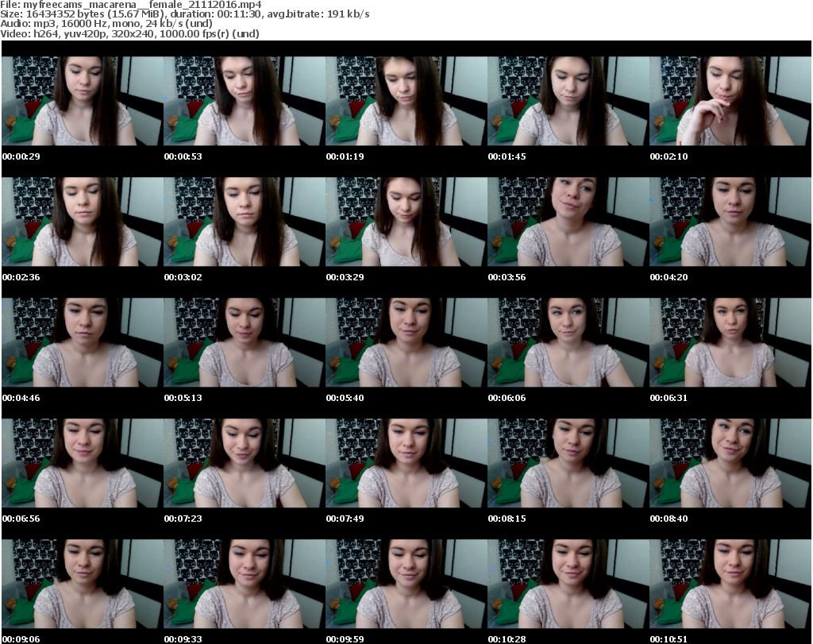This screenshot has width=813, height=644.
Task: Click the Video h264 info line
Action: click(129, 33)
